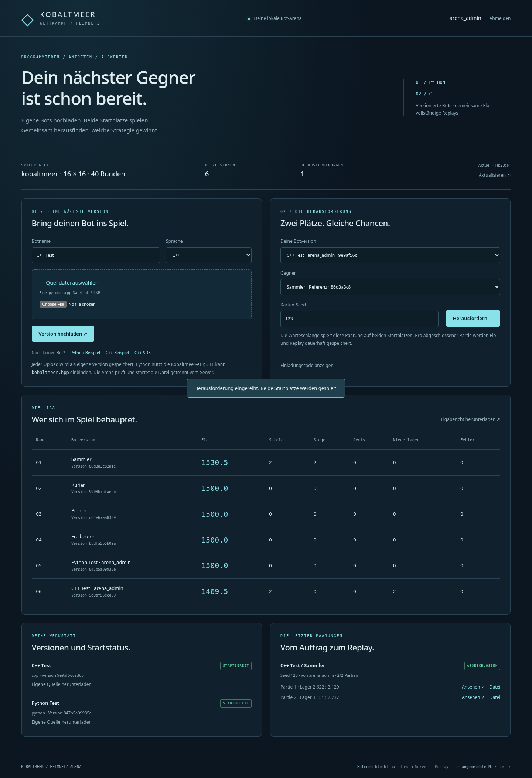Expand the Gegner dropdown

point(390,287)
